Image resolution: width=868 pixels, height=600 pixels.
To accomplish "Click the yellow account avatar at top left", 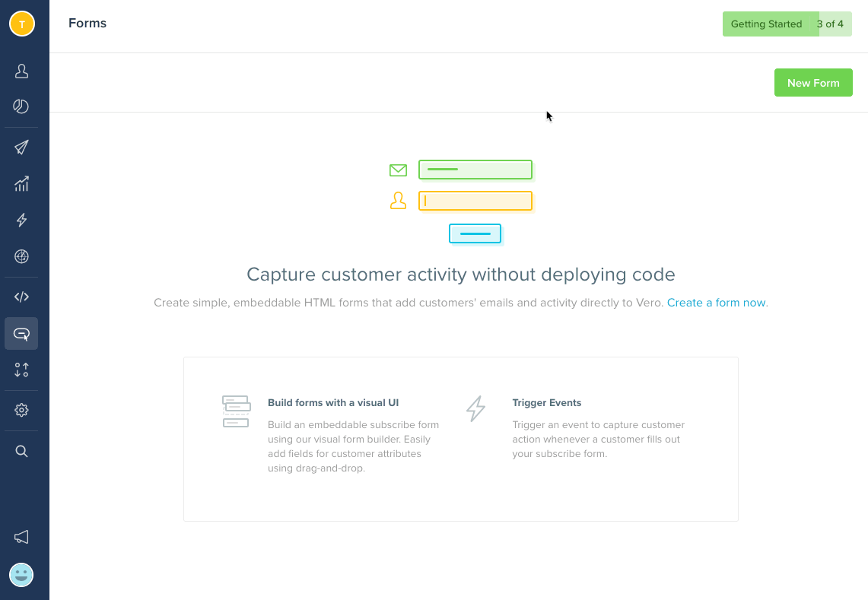I will click(21, 23).
